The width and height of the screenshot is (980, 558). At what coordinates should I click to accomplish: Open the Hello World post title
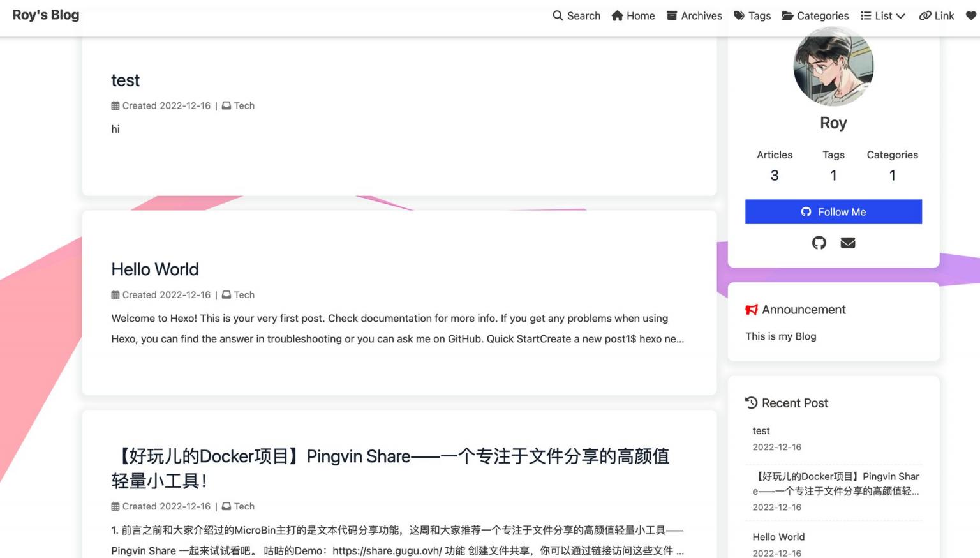[155, 269]
